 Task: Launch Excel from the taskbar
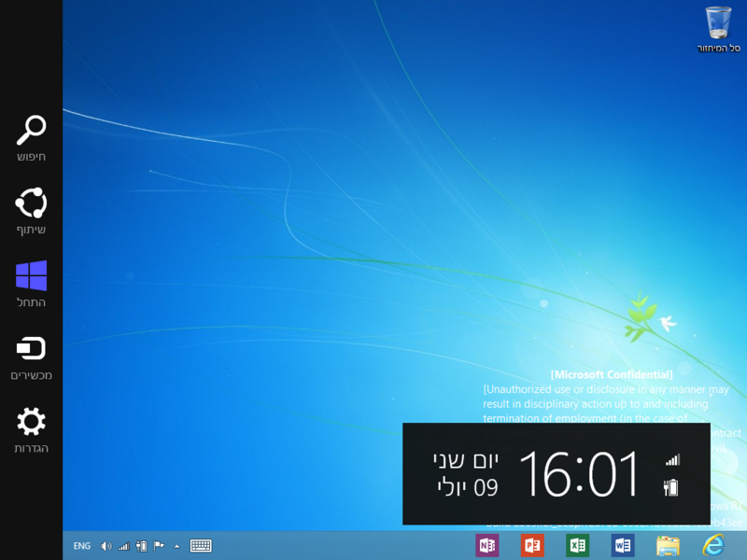click(578, 545)
